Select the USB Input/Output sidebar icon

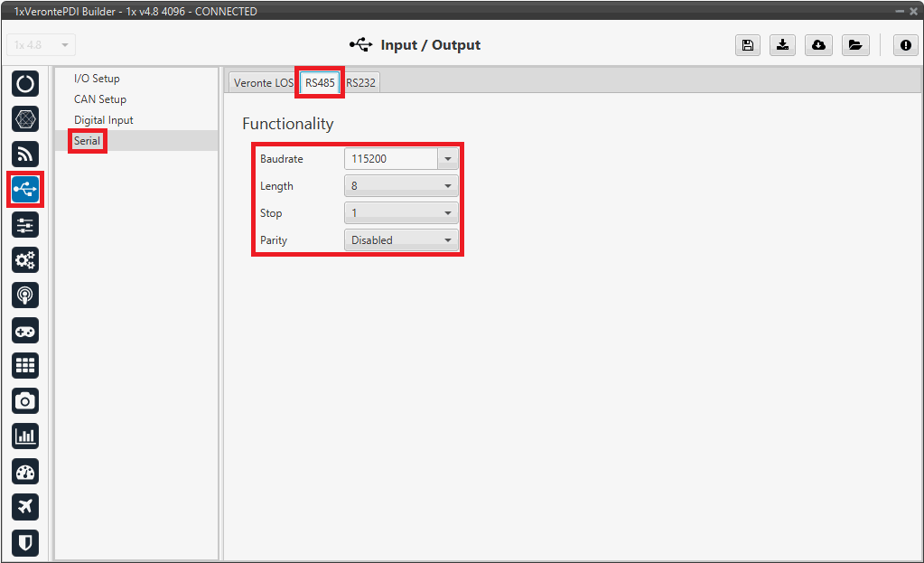point(25,189)
